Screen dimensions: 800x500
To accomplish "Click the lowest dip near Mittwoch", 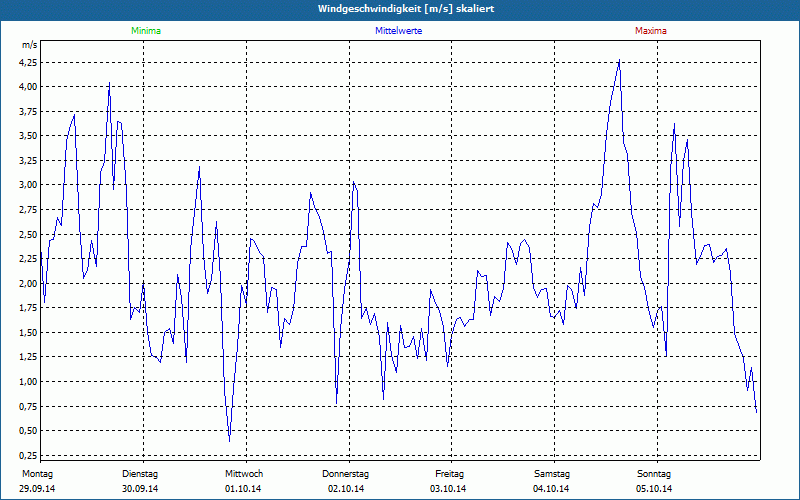I will tap(230, 441).
